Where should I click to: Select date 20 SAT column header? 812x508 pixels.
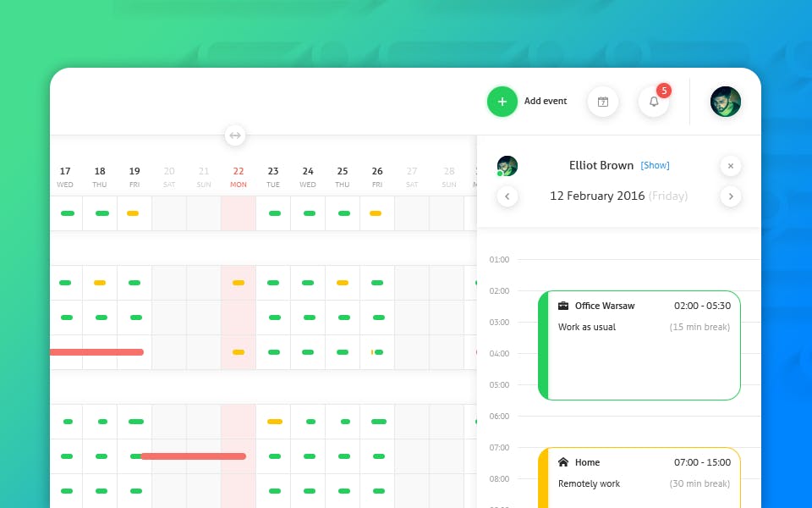point(169,177)
